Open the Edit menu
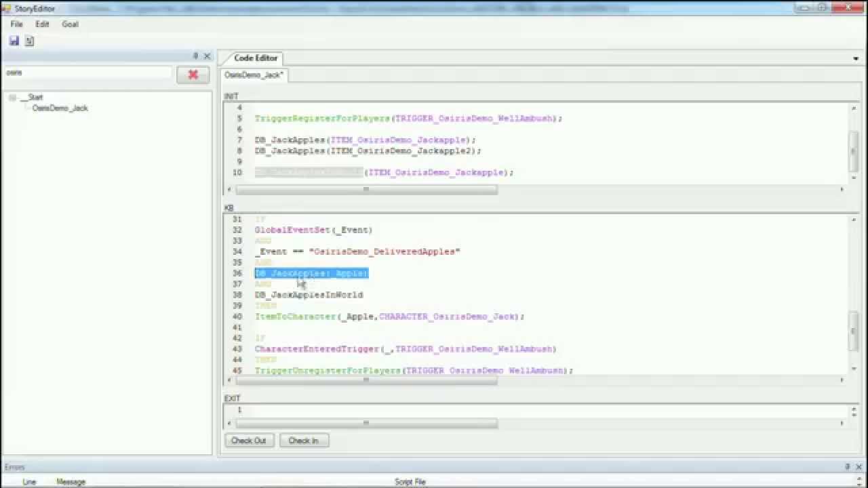 tap(42, 24)
